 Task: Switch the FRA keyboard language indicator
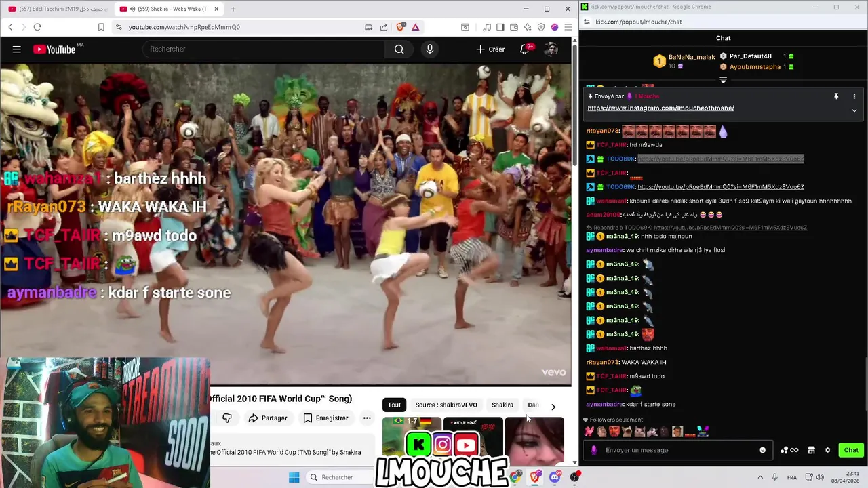(x=792, y=477)
